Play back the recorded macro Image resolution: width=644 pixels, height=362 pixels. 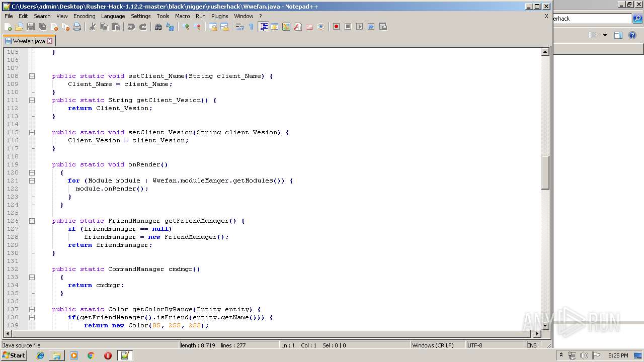point(360,27)
